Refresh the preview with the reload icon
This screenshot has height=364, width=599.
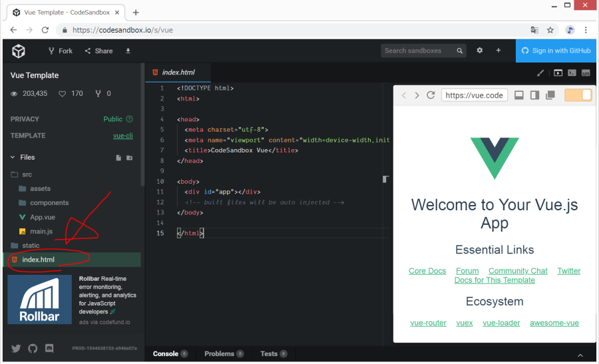431,95
